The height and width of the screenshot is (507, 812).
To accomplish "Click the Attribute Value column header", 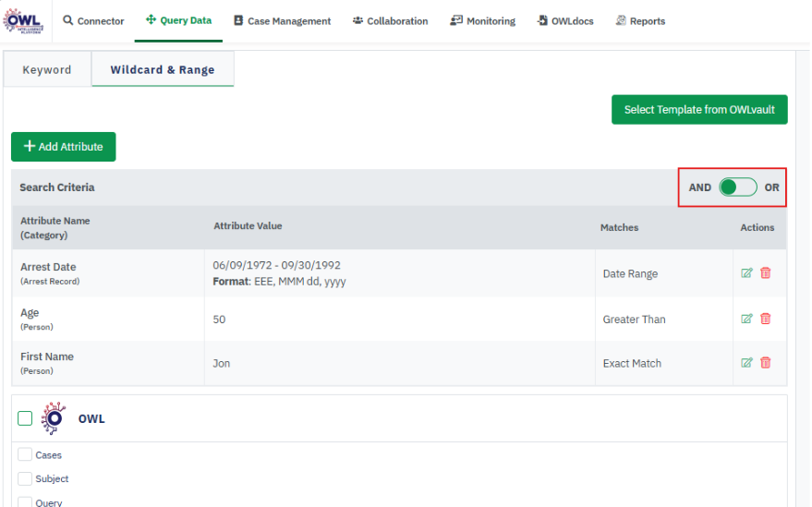I will [248, 225].
